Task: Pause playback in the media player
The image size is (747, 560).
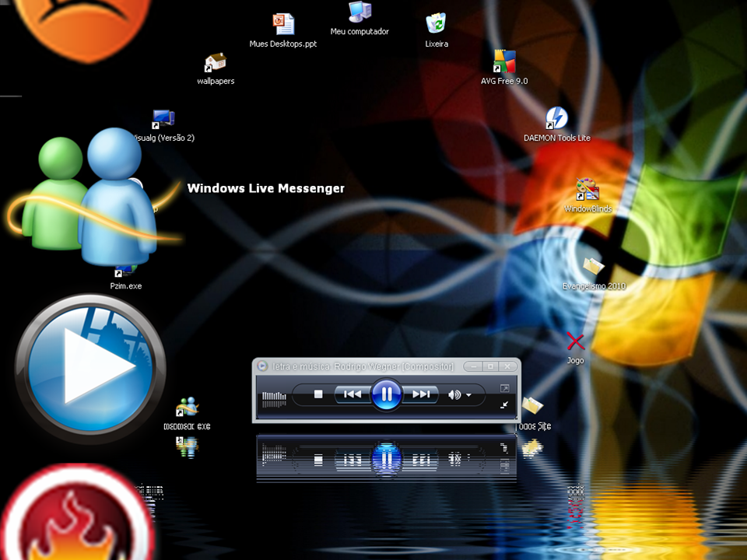Action: pos(386,394)
